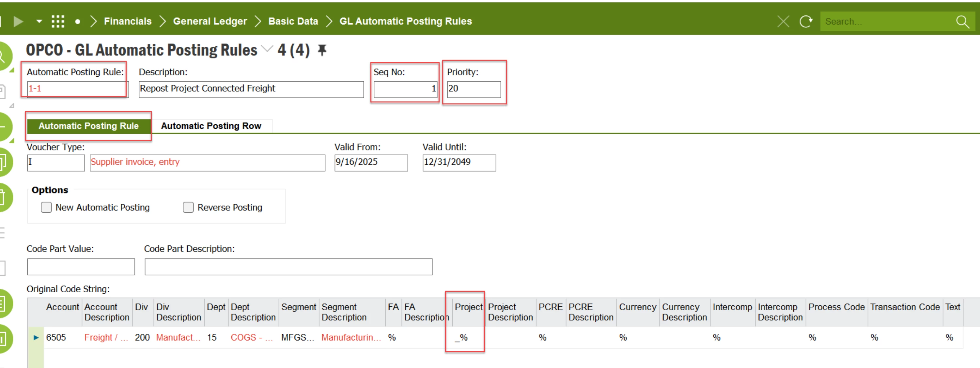Expand the page title dropdown chevron
The height and width of the screenshot is (368, 980).
268,49
